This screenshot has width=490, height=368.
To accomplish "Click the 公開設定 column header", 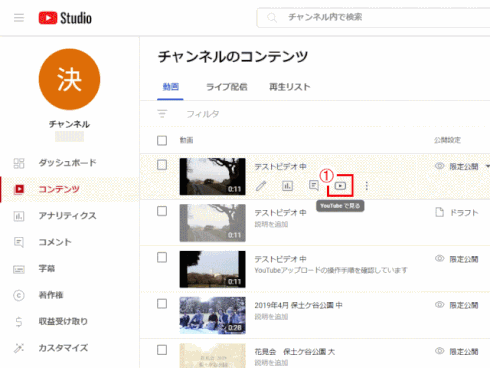I will click(447, 140).
